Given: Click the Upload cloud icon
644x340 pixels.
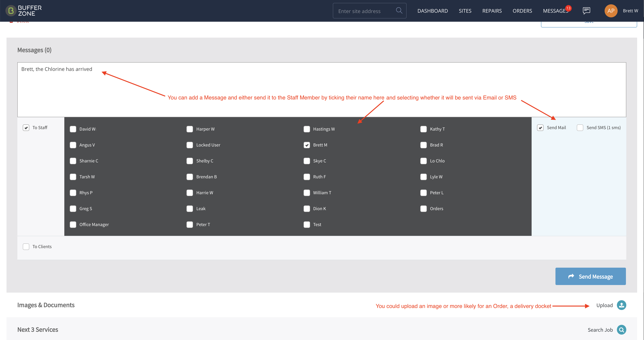Looking at the screenshot, I should click(621, 305).
